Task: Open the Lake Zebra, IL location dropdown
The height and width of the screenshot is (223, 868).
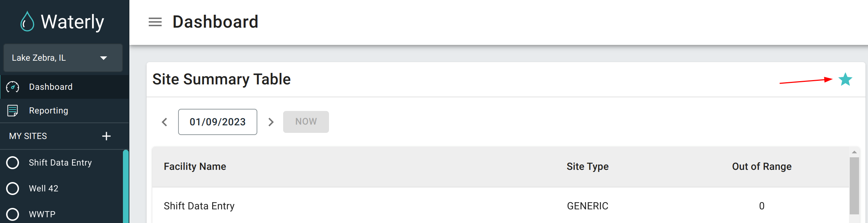Action: point(54,58)
